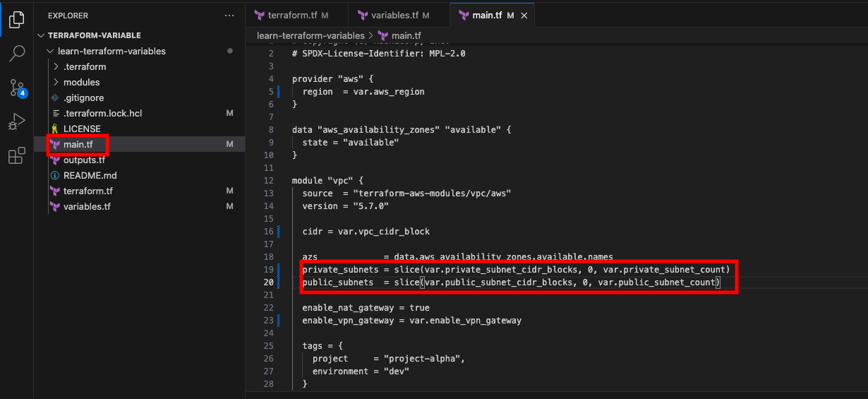The image size is (868, 399).
Task: Click modified dot on learn-terraform-variables folder
Action: click(230, 52)
